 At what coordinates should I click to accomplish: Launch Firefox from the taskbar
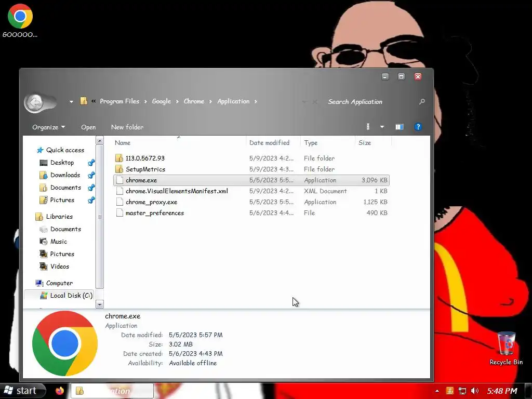pyautogui.click(x=60, y=391)
